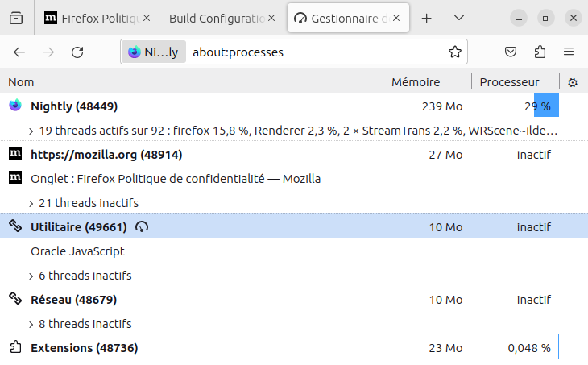The width and height of the screenshot is (588, 365).
Task: Reload the about:processes page
Action: point(77,52)
